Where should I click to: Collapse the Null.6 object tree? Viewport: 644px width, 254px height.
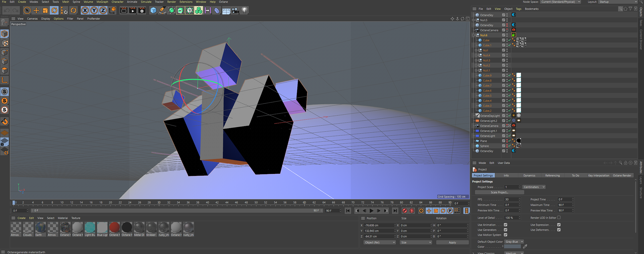coord(474,35)
